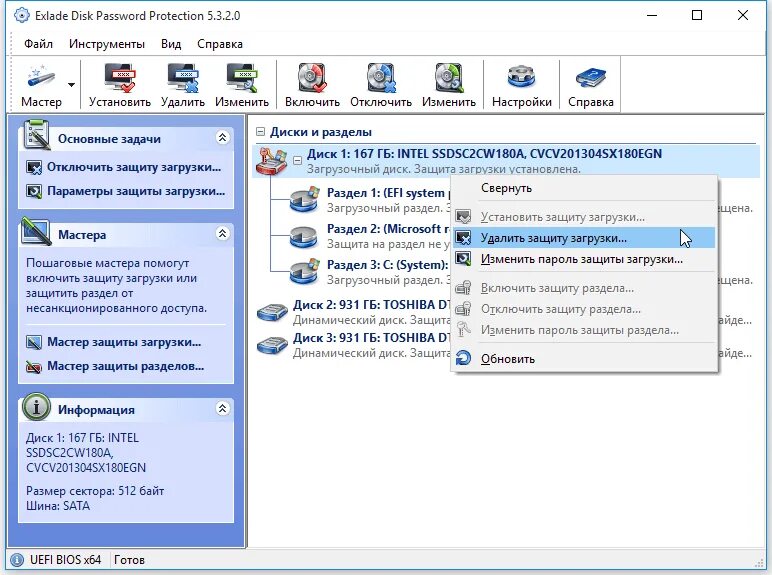Click the UEFI BIOS x64 status entry
772x575 pixels.
(65, 560)
